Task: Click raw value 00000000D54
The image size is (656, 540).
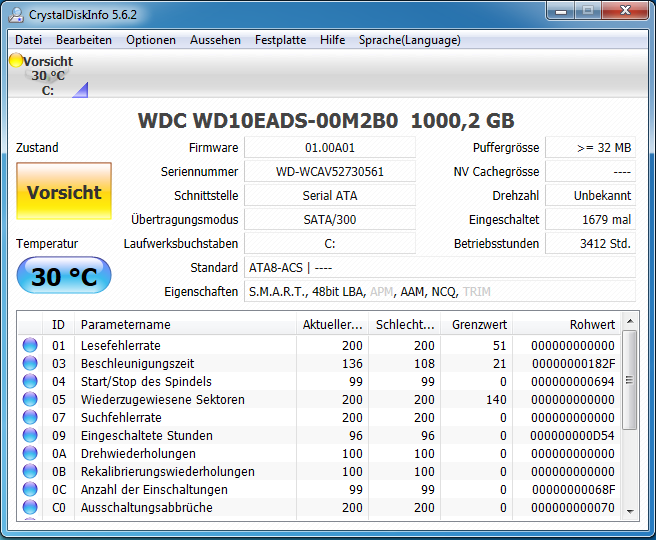Action: point(572,435)
